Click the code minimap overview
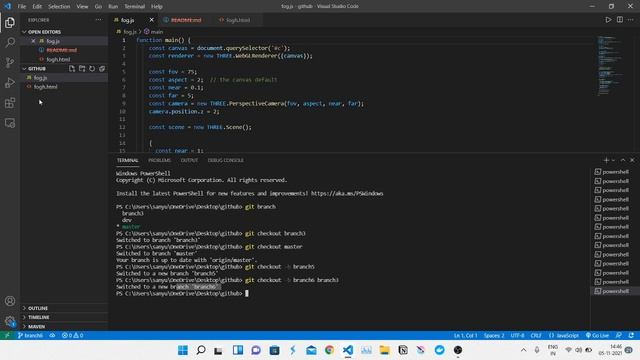Viewport: 640px width, 360px height. (612, 65)
